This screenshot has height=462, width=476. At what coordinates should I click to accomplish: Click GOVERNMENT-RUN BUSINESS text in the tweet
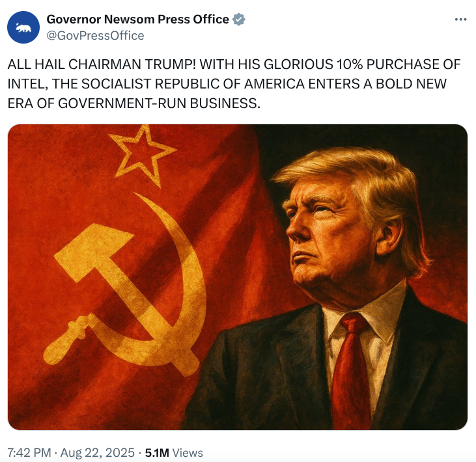click(159, 103)
